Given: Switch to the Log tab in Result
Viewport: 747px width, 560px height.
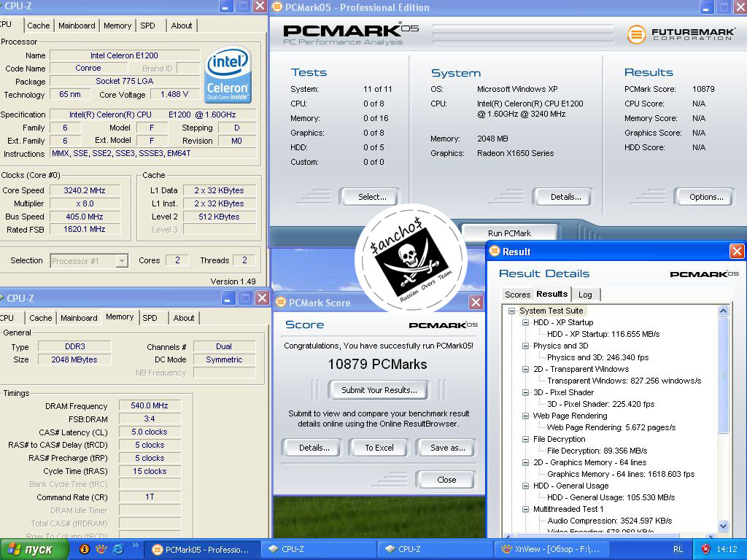Looking at the screenshot, I should point(586,295).
